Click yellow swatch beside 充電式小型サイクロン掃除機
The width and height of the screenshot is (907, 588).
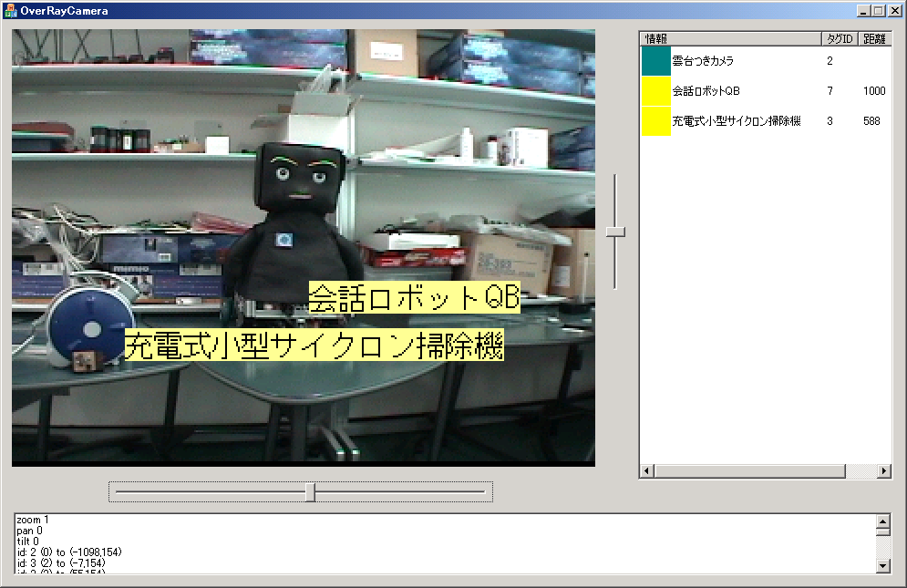tap(656, 121)
